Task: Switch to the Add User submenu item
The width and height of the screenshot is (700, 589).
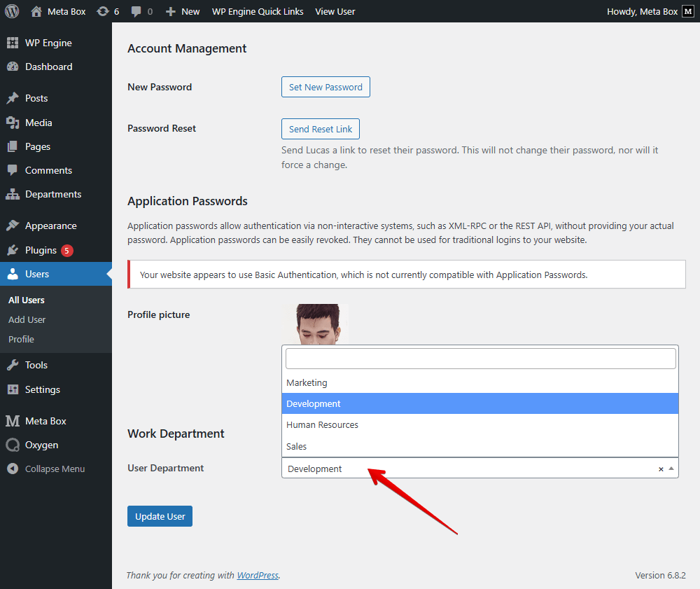Action: click(x=27, y=319)
